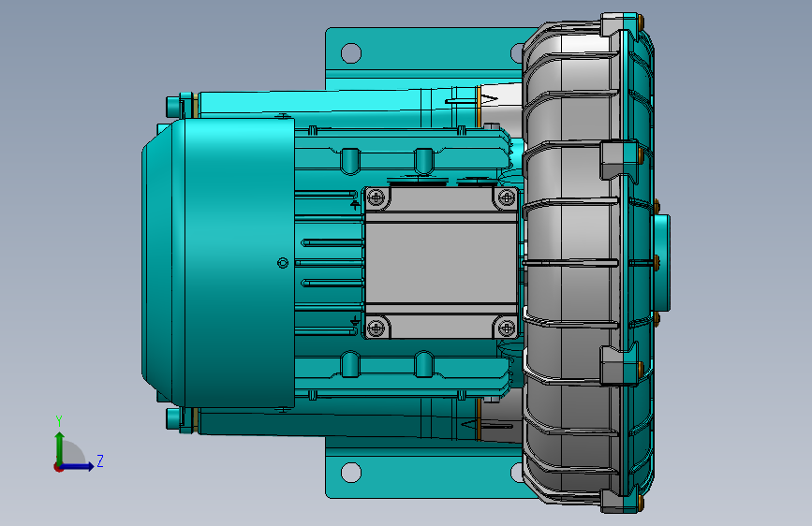Select the lower-left mounting hole of the base plate

tap(351, 472)
